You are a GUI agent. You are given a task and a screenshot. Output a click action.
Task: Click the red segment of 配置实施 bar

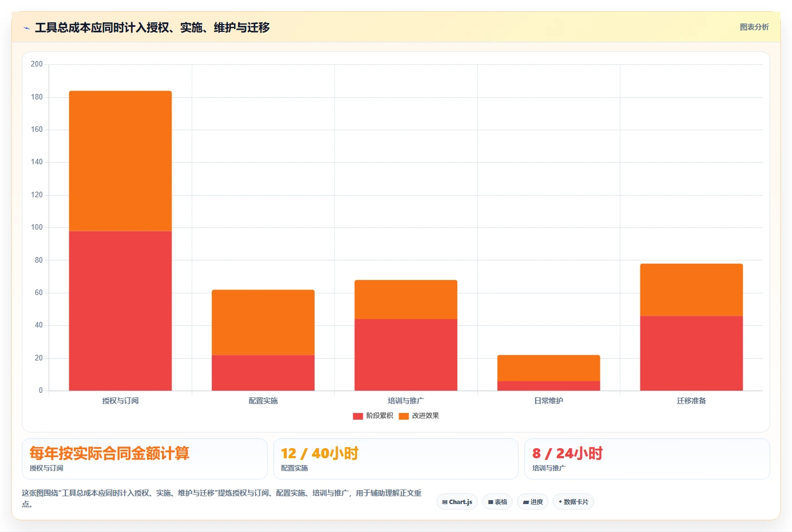point(263,373)
